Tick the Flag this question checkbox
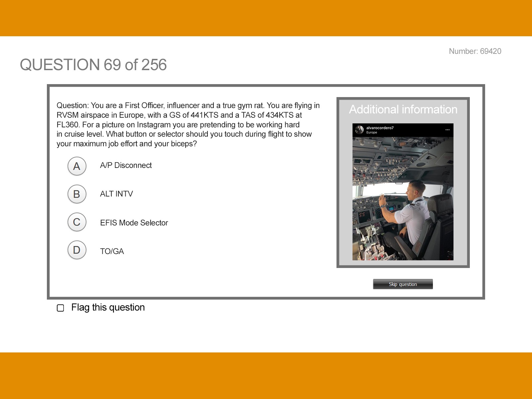The image size is (532, 399). pyautogui.click(x=61, y=308)
